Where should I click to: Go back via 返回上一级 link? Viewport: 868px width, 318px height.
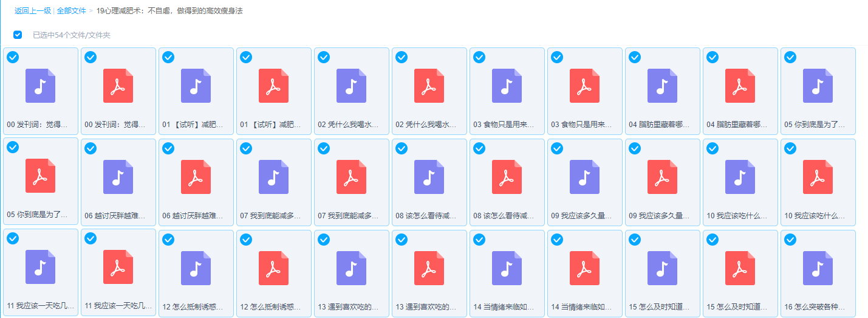click(x=33, y=10)
